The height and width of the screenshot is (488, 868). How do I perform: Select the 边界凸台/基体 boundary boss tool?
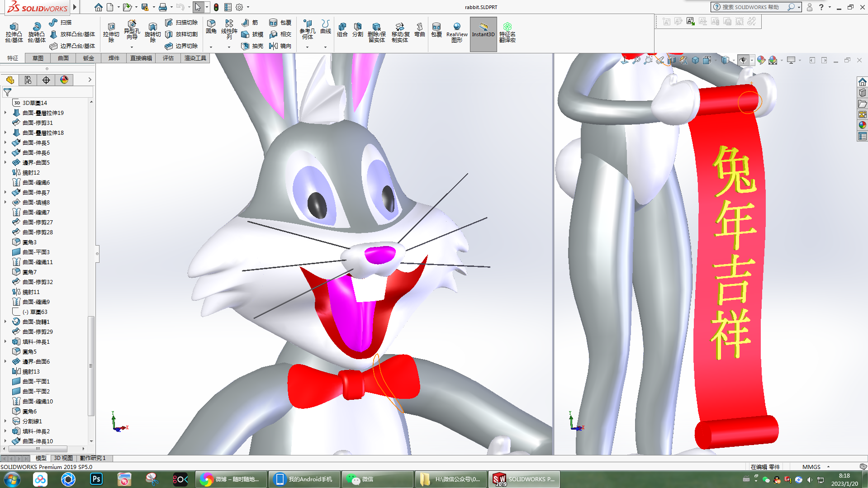point(72,46)
